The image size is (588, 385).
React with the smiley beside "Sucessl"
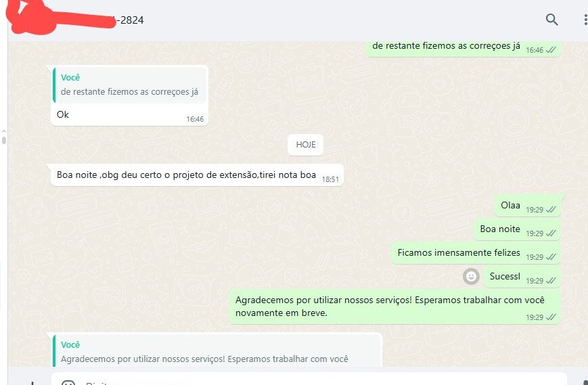pos(471,277)
